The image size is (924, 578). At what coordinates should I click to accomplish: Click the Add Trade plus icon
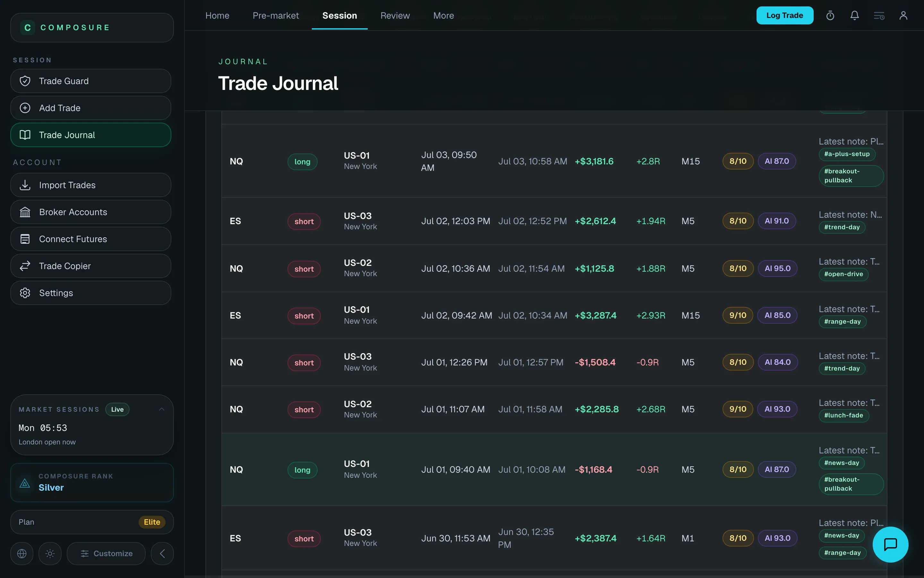tap(25, 108)
